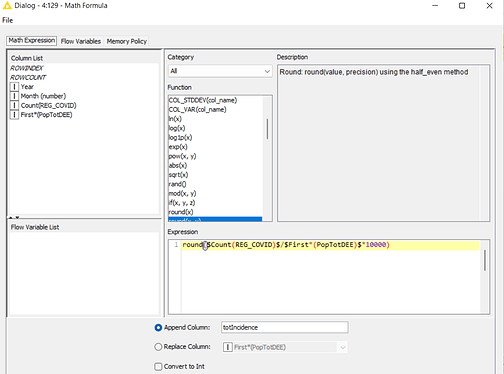Click type icon beside First*(PopTotDEE) in column list

pyautogui.click(x=14, y=115)
